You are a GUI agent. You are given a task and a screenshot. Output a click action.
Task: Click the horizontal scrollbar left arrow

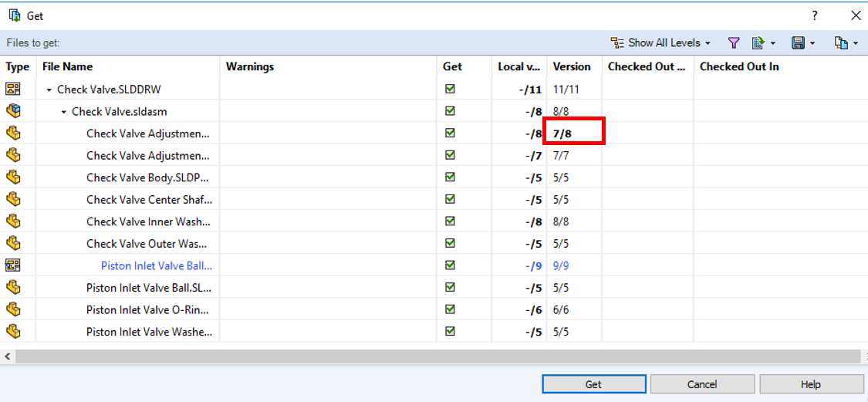tap(7, 356)
